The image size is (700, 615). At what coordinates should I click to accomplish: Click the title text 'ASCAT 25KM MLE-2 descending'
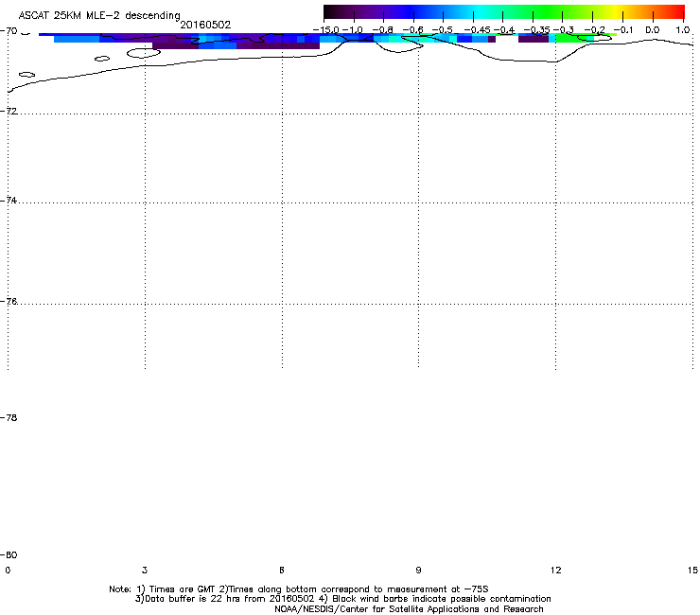click(99, 15)
